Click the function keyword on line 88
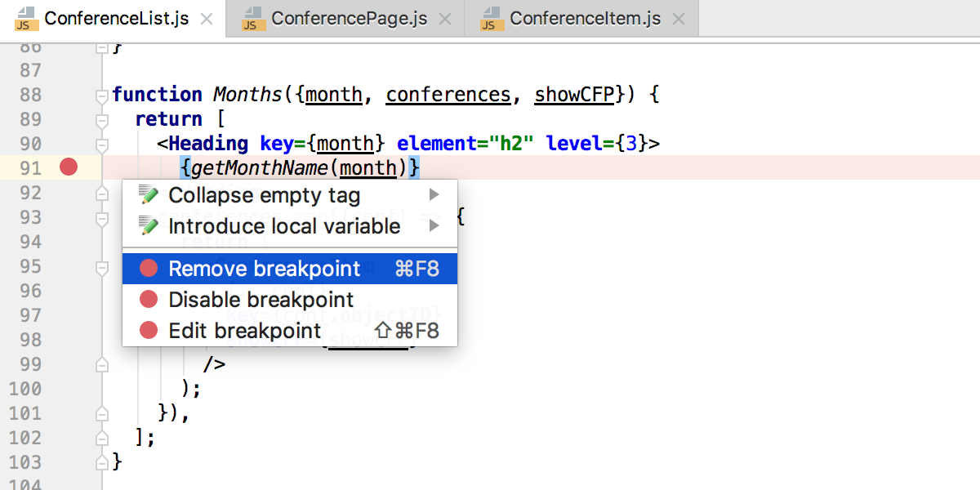The width and height of the screenshot is (980, 490). [x=157, y=95]
